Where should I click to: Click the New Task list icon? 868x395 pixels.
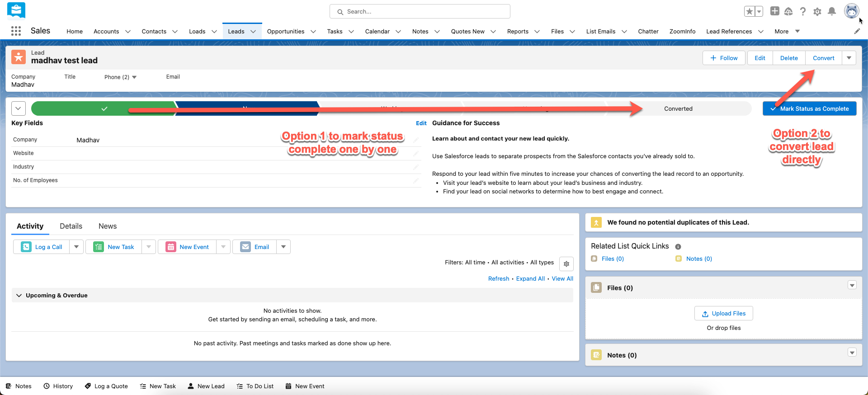coord(99,247)
